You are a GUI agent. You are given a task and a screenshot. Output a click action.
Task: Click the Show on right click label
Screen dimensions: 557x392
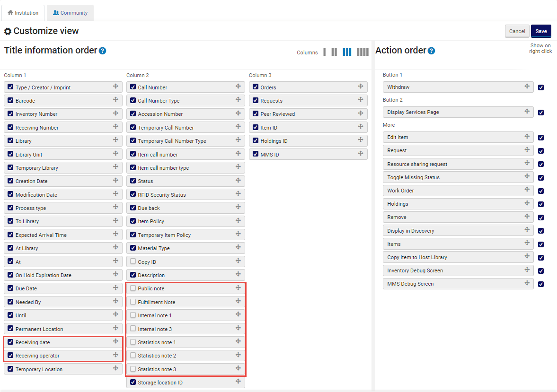pos(540,48)
